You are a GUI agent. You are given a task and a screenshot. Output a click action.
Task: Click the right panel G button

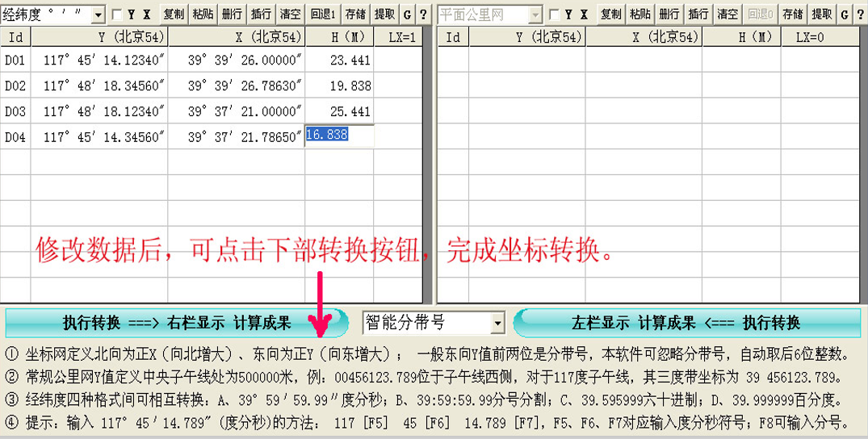[845, 15]
